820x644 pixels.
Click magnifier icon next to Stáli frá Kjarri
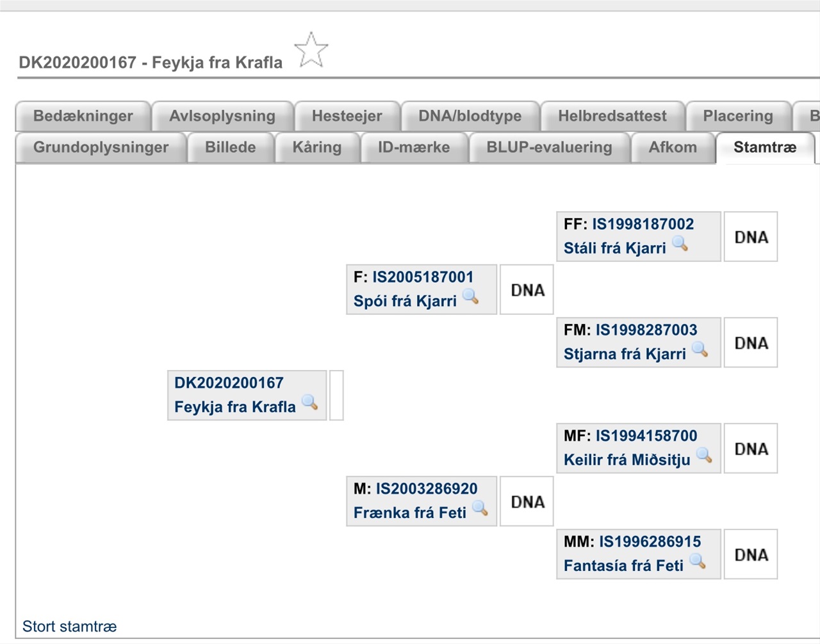point(680,244)
